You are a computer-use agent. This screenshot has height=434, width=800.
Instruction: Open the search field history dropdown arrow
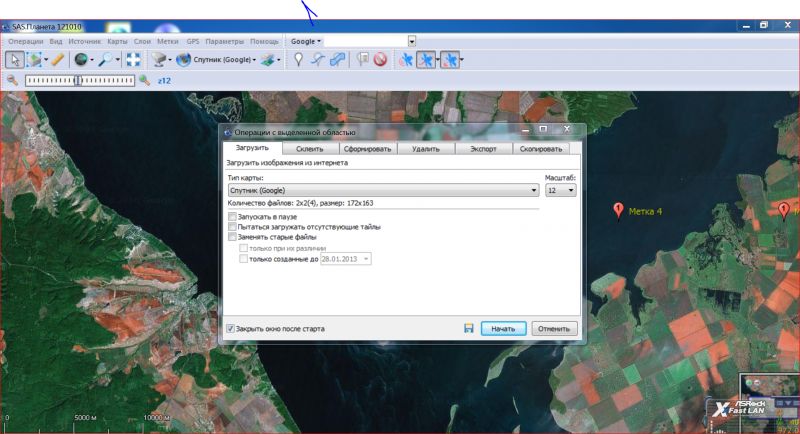[412, 41]
